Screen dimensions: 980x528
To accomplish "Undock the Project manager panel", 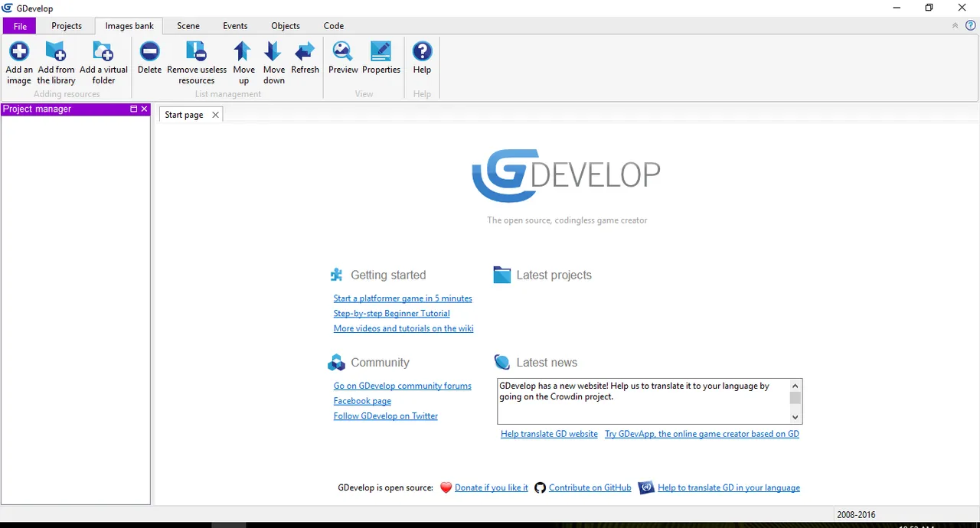I will [133, 109].
